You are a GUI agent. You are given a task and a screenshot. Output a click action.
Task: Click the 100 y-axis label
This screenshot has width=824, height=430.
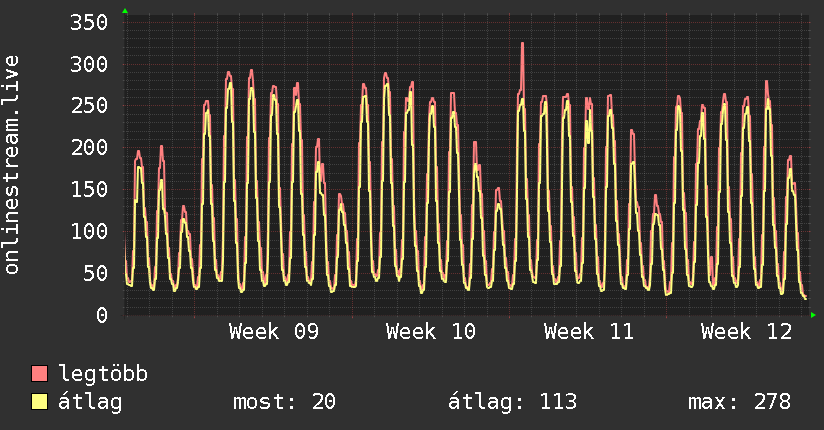89,231
